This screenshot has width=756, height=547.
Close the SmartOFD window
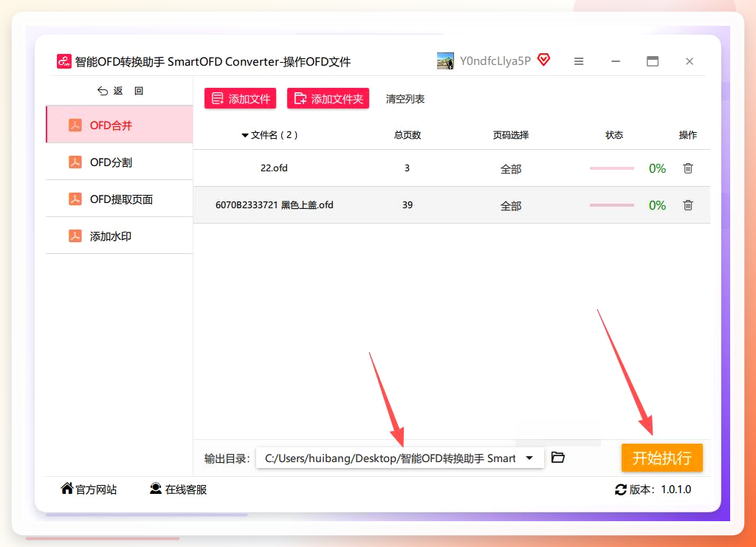(x=690, y=61)
